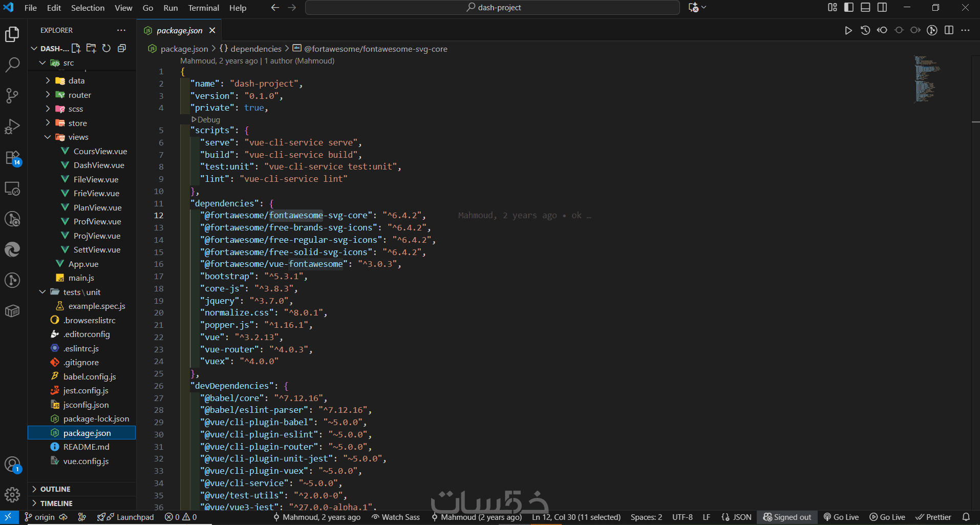Change language mode via JSON status item

(x=737, y=517)
